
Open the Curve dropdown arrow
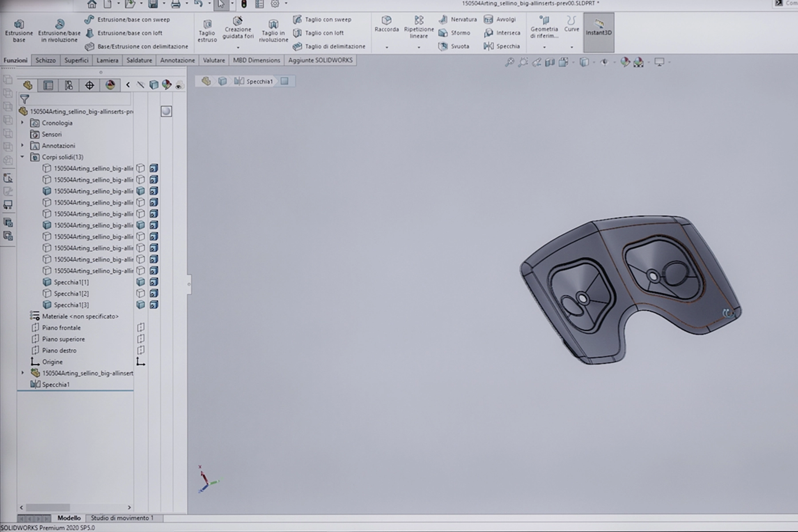[x=571, y=47]
